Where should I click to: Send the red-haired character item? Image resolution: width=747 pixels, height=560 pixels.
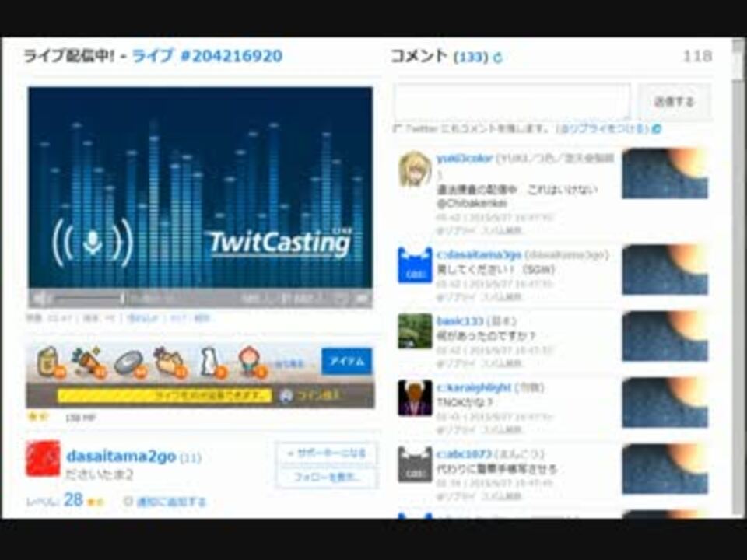[x=252, y=363]
